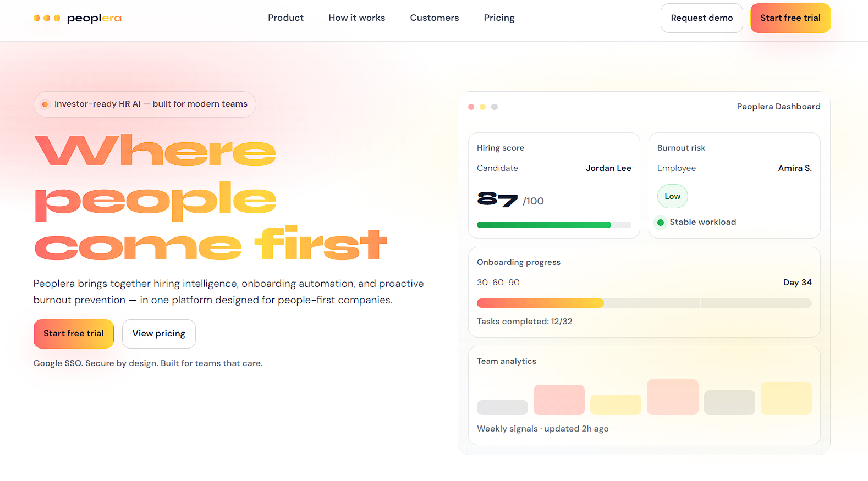Click the gray window dot on dashboard
The width and height of the screenshot is (868, 481).
coord(495,107)
